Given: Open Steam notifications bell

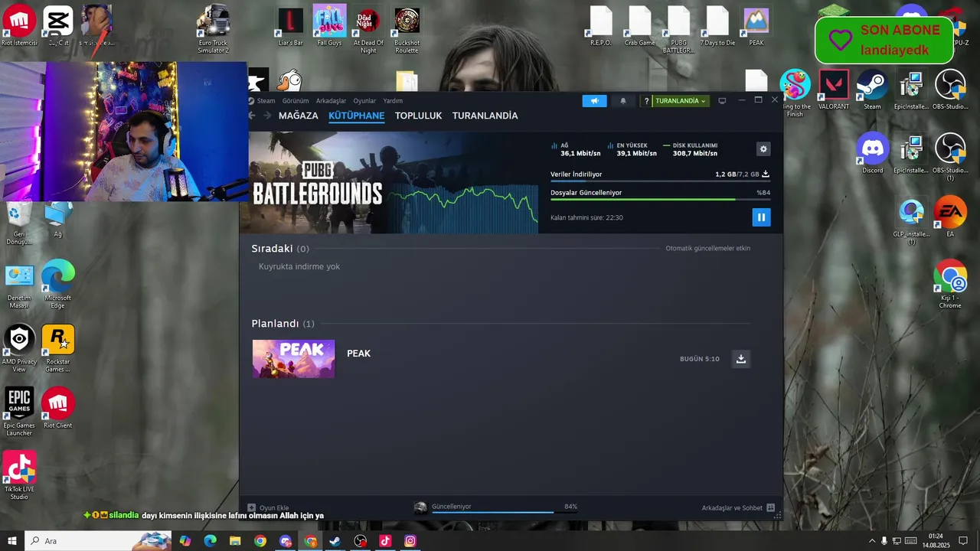Looking at the screenshot, I should (x=623, y=101).
